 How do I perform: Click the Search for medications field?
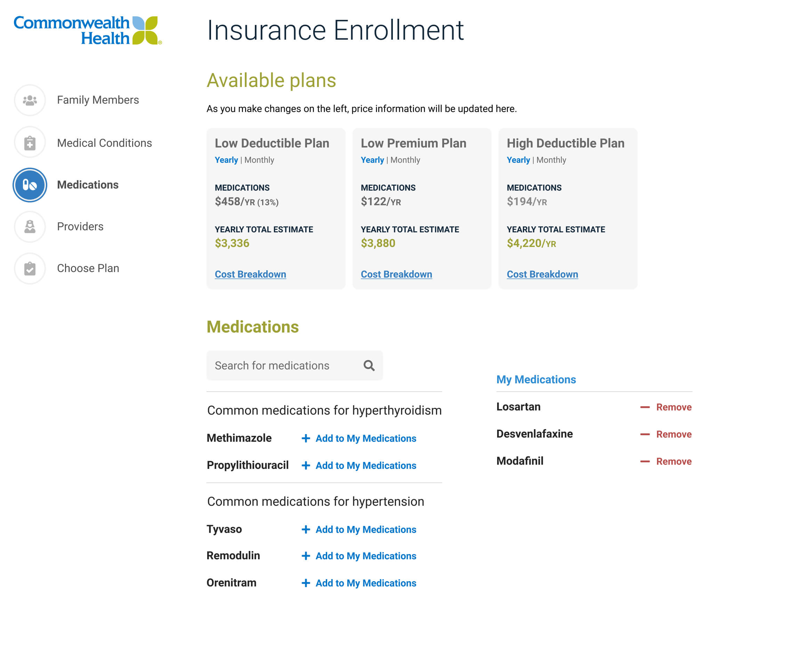click(x=282, y=366)
